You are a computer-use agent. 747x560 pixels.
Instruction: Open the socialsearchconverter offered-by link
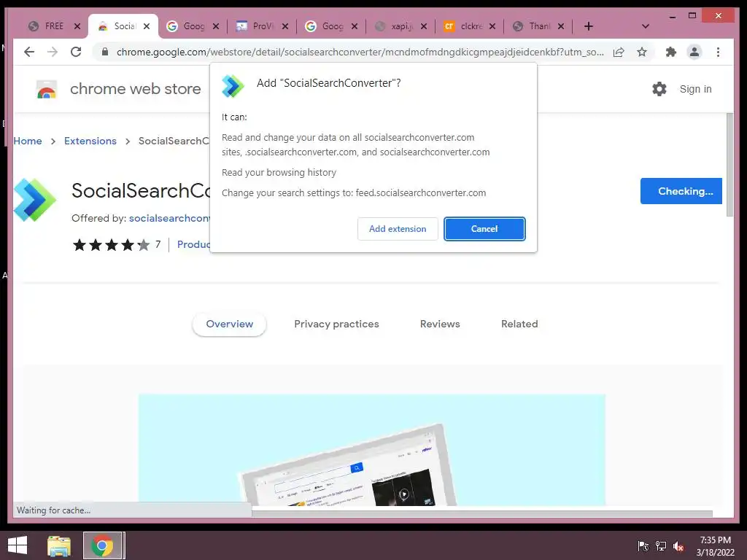pos(169,218)
